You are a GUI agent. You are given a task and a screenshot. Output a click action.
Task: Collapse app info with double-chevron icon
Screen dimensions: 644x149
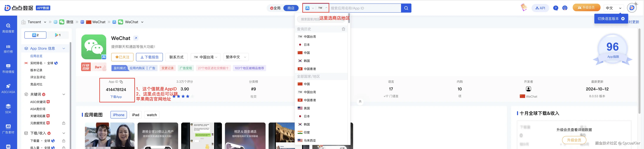pos(360,101)
